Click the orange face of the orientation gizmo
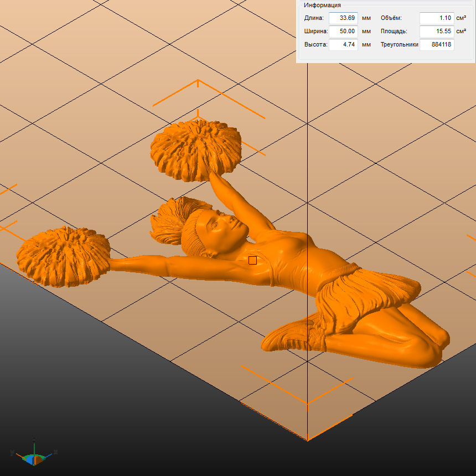 coord(38,459)
